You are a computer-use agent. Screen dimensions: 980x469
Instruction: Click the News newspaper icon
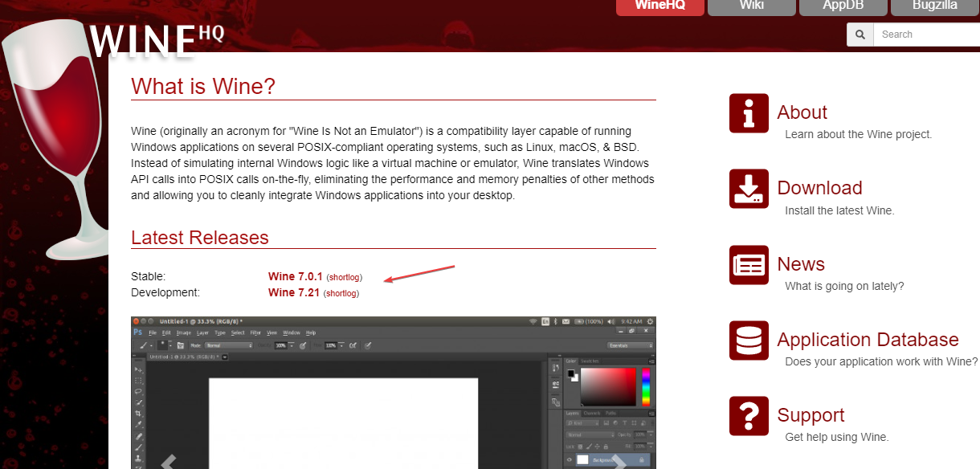[749, 265]
